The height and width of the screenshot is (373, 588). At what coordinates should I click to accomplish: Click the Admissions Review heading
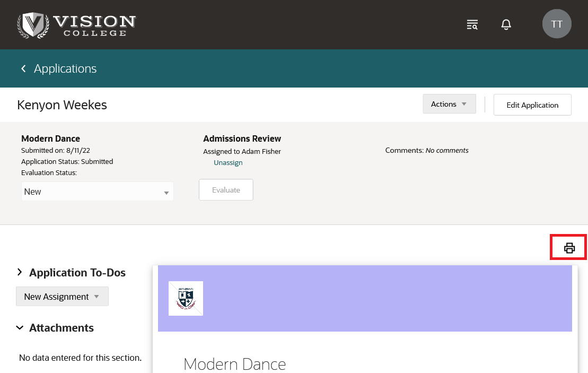[242, 138]
